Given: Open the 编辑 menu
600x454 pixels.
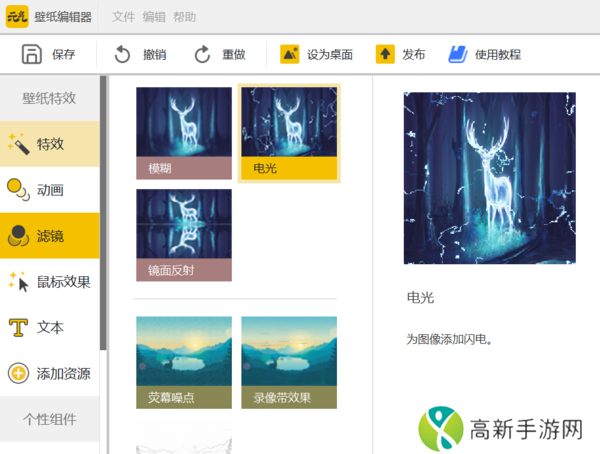Looking at the screenshot, I should pyautogui.click(x=154, y=17).
